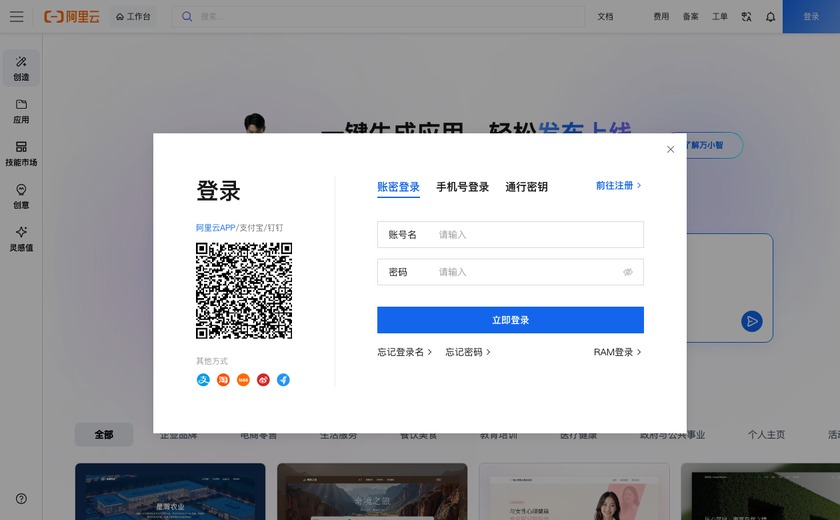Sign in with the Taobao icon
Image resolution: width=840 pixels, height=520 pixels.
(x=223, y=380)
